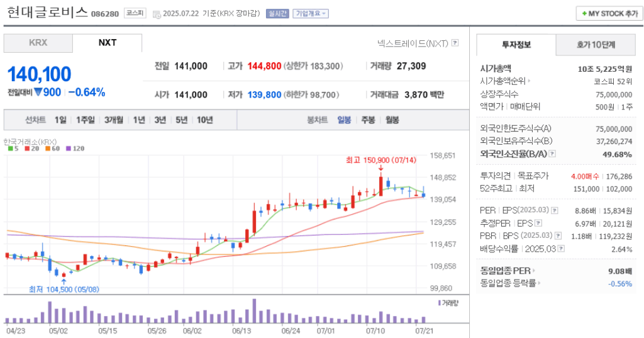Click the arrow icon next to 동일업종 등락률
The height and width of the screenshot is (338, 644).
[x=539, y=283]
